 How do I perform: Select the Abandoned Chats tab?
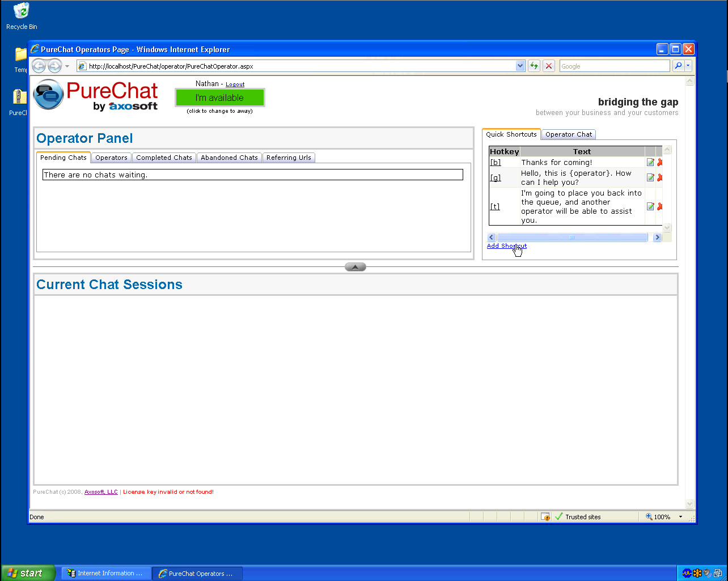click(x=229, y=158)
